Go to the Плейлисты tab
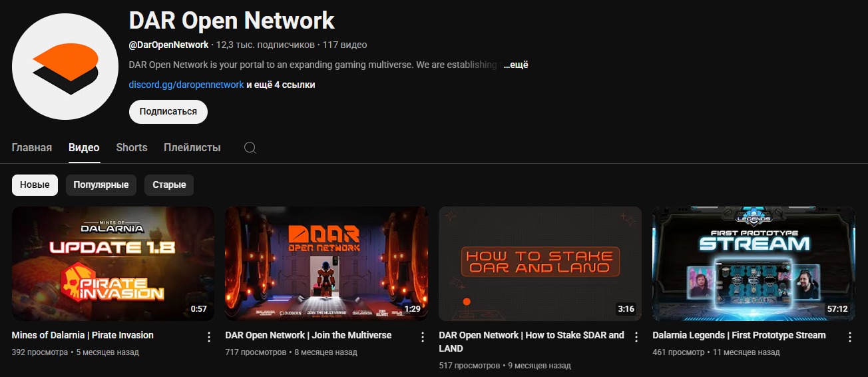 coord(192,147)
